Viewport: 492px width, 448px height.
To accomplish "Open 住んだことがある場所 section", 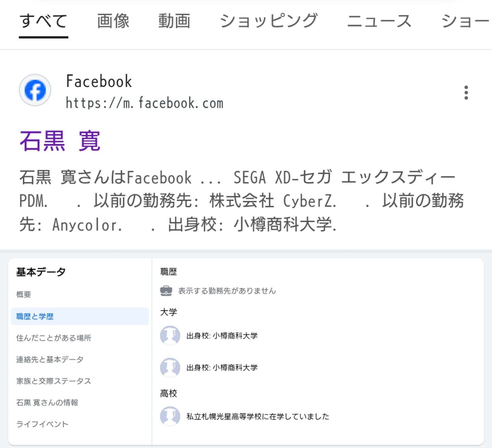I will point(54,338).
